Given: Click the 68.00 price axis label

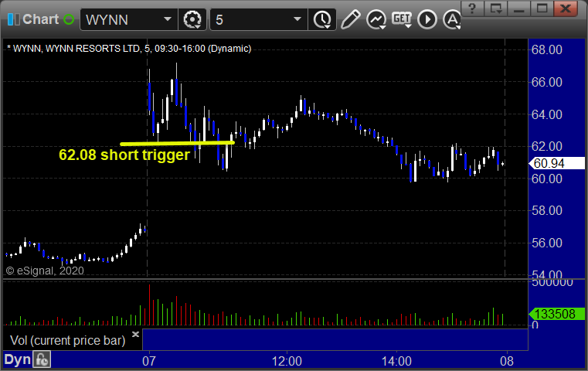Looking at the screenshot, I should [547, 49].
